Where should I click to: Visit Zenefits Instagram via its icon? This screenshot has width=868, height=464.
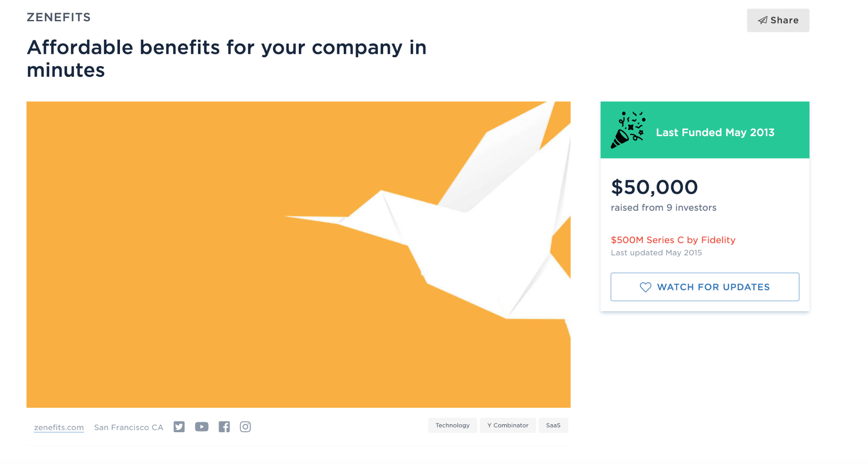tap(245, 427)
